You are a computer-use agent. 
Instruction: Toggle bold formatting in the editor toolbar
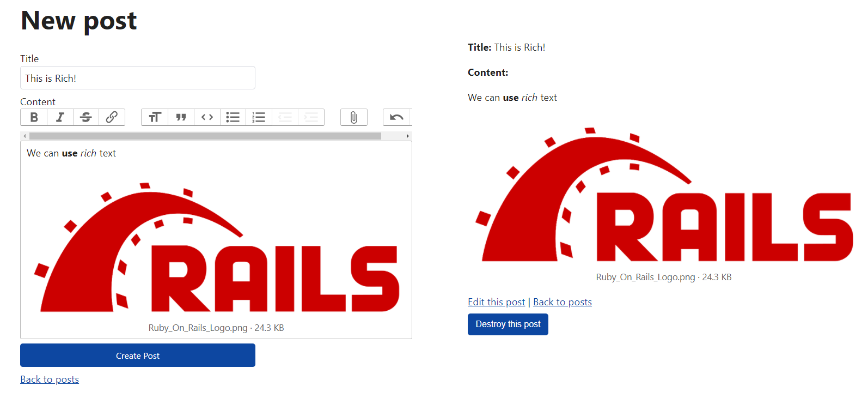point(34,117)
